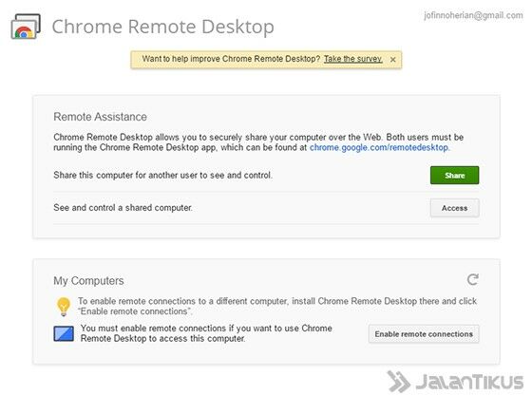Click the yellow lightbulb tip icon
This screenshot has height=395, width=532.
coord(64,307)
